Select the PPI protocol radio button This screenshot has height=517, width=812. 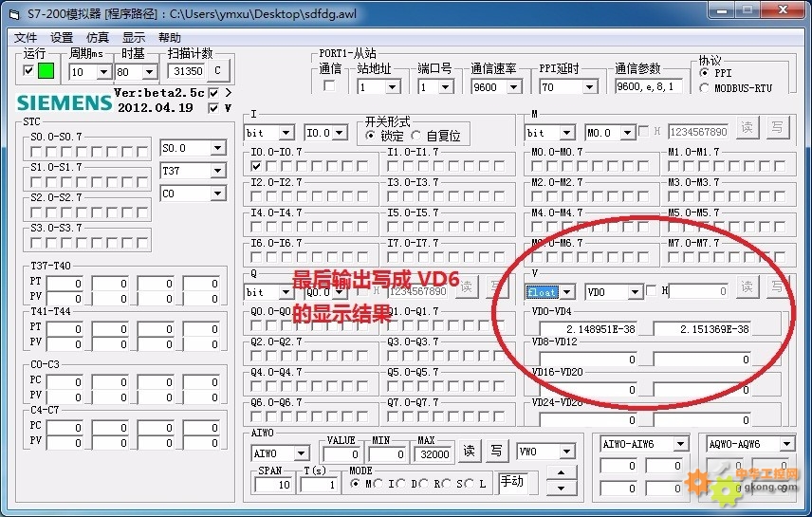tap(704, 73)
